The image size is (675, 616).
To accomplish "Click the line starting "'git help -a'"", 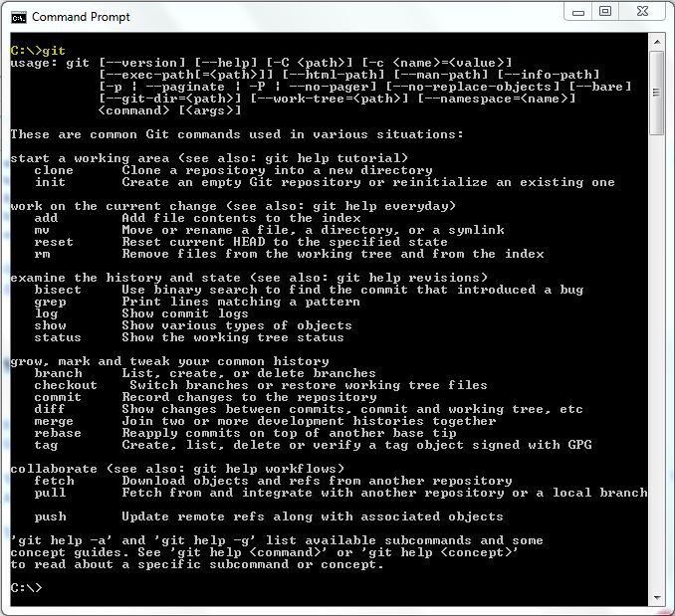I will (277, 540).
